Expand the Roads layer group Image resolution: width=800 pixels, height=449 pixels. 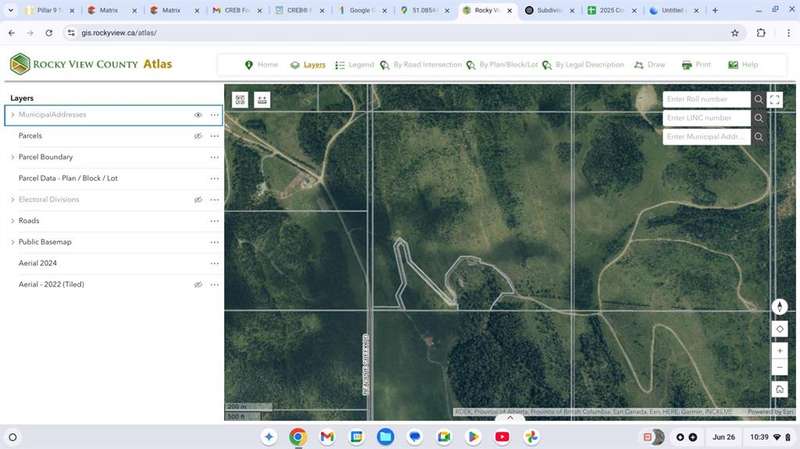13,221
